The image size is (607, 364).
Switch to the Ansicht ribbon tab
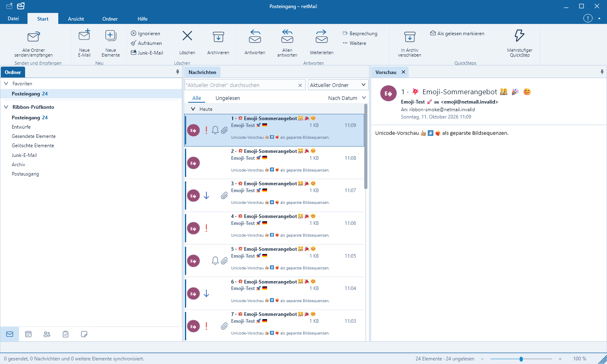[76, 19]
